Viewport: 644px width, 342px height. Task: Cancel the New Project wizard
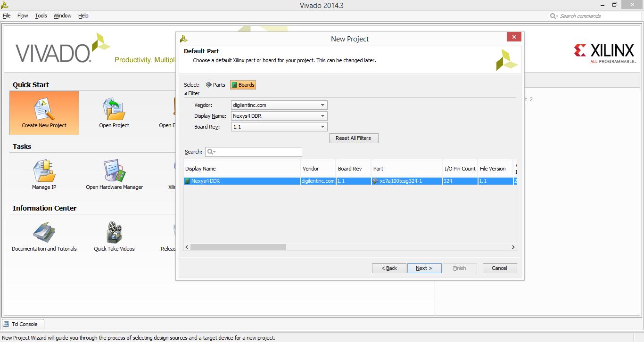coord(500,268)
